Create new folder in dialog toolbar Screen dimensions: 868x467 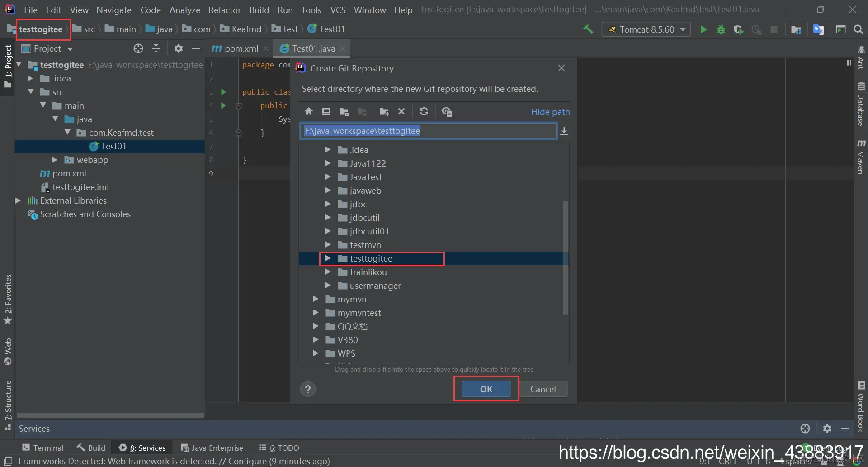(384, 111)
